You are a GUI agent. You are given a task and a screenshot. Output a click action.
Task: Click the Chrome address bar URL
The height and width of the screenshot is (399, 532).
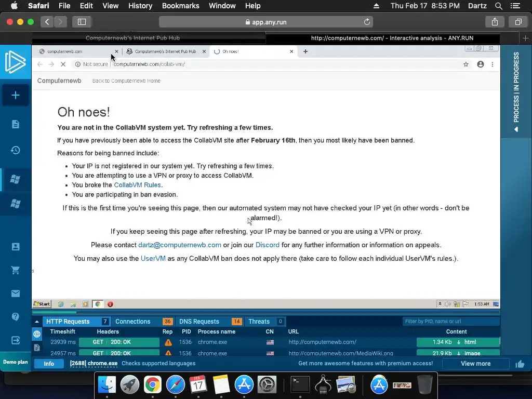click(x=149, y=64)
